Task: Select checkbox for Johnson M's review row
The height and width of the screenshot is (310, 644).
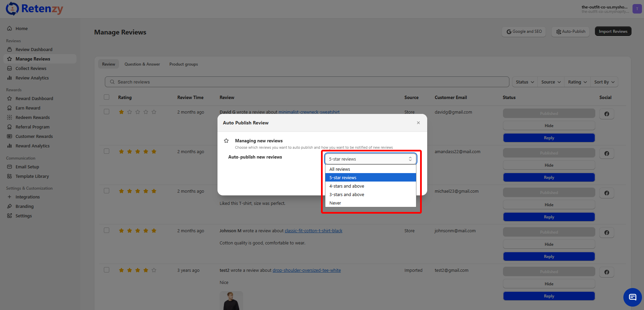Action: (107, 231)
